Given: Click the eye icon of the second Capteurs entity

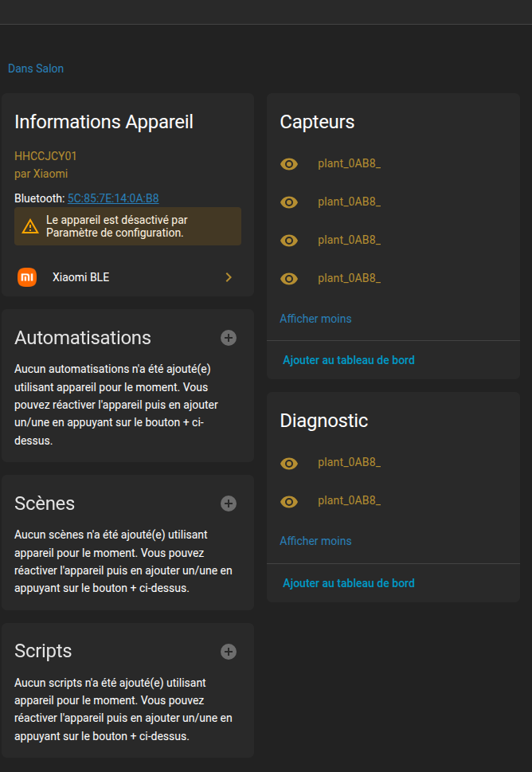Looking at the screenshot, I should click(289, 202).
